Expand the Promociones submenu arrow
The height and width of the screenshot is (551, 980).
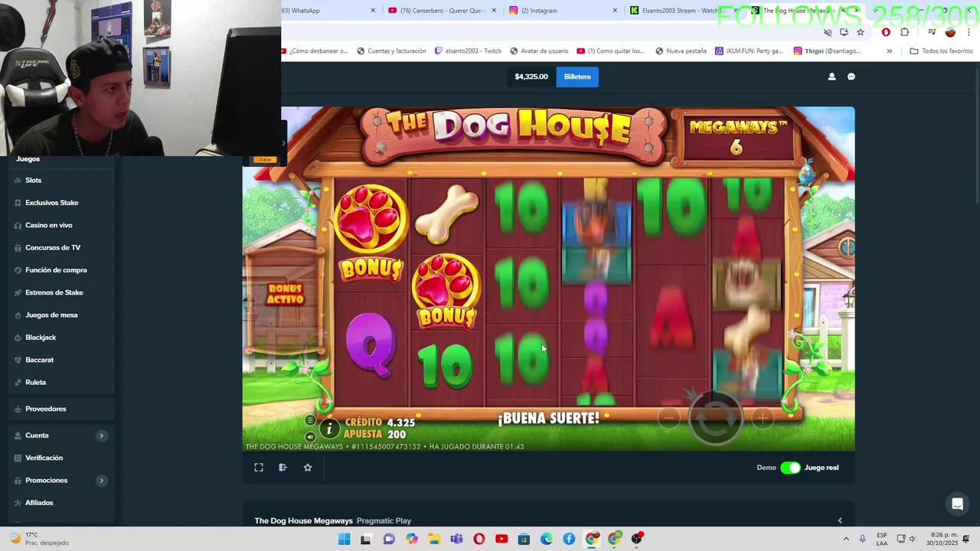101,481
